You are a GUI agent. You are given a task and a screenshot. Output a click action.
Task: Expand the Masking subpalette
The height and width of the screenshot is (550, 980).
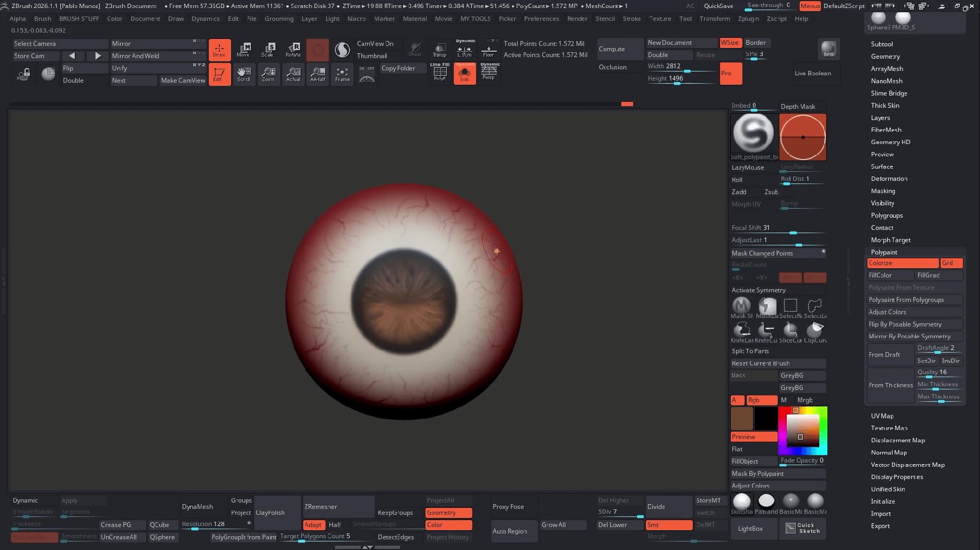(x=883, y=191)
